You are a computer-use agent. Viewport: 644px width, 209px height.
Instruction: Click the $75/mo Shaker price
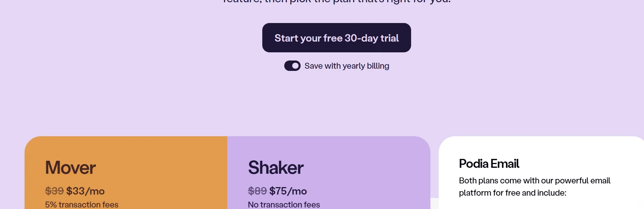[288, 191]
